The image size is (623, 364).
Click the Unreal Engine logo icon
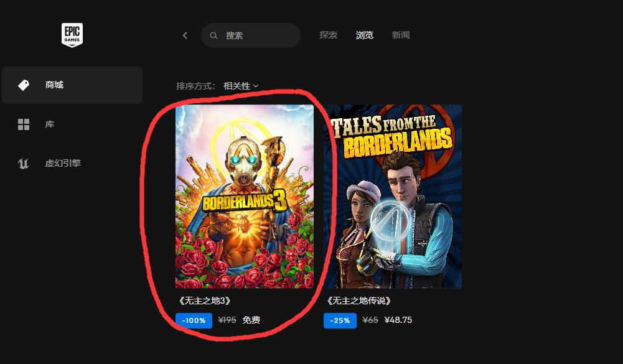[24, 163]
